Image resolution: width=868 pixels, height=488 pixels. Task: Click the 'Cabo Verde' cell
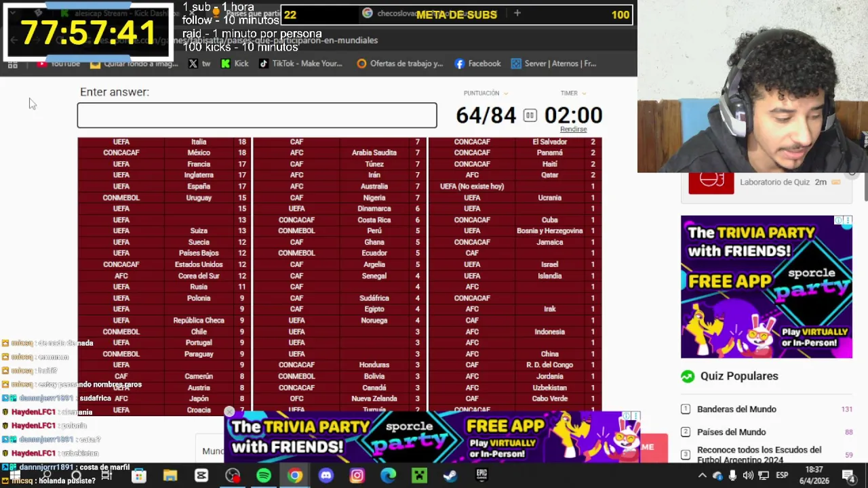click(550, 399)
